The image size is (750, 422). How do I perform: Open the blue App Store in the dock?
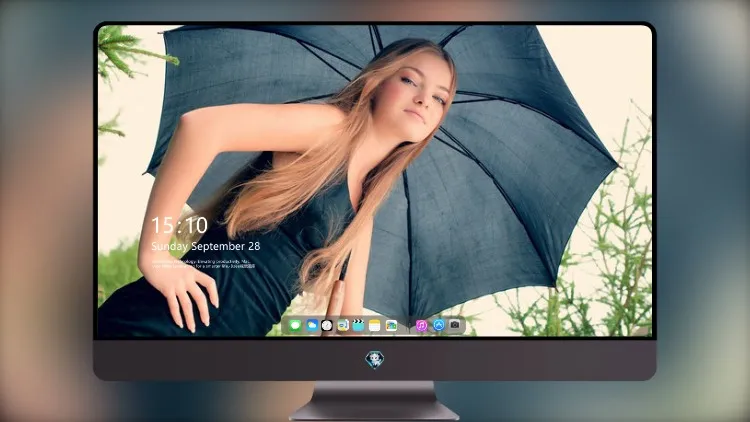pyautogui.click(x=438, y=325)
